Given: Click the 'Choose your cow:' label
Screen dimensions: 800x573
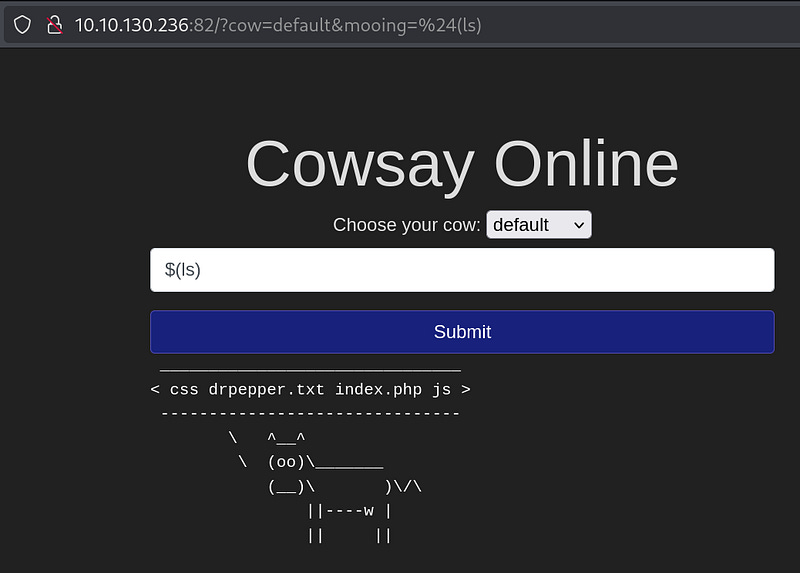Looking at the screenshot, I should pos(407,225).
